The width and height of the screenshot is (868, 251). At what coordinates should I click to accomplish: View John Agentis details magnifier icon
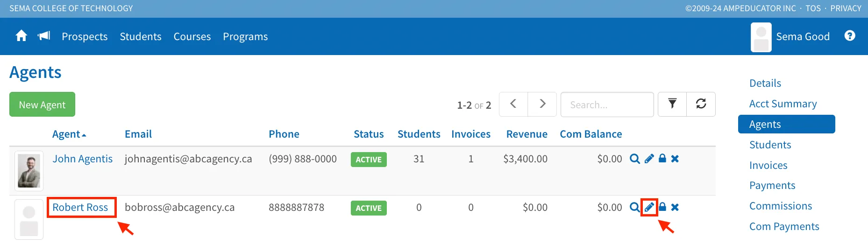pos(634,159)
